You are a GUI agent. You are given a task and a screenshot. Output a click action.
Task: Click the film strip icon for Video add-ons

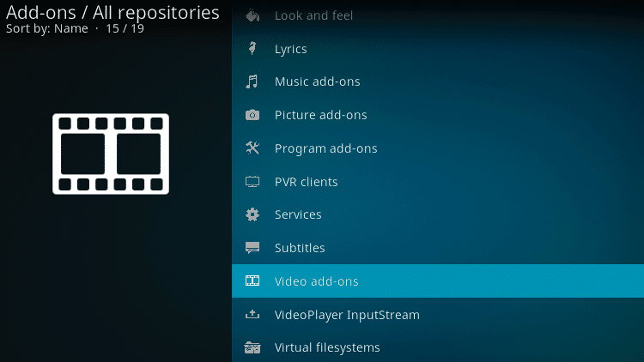coord(252,281)
